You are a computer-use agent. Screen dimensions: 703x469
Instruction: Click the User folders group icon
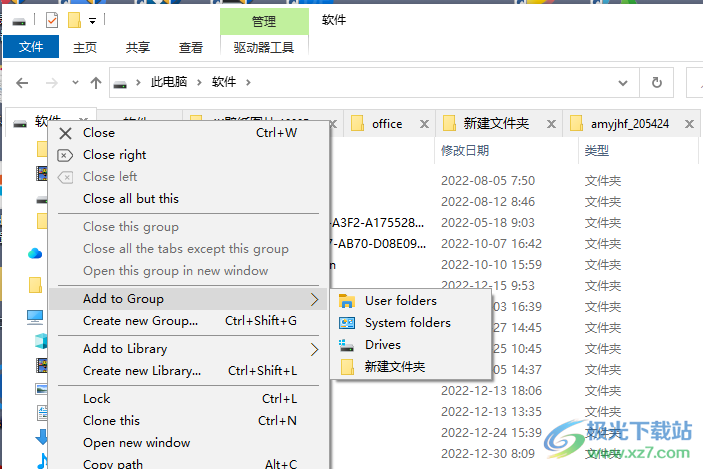(347, 301)
